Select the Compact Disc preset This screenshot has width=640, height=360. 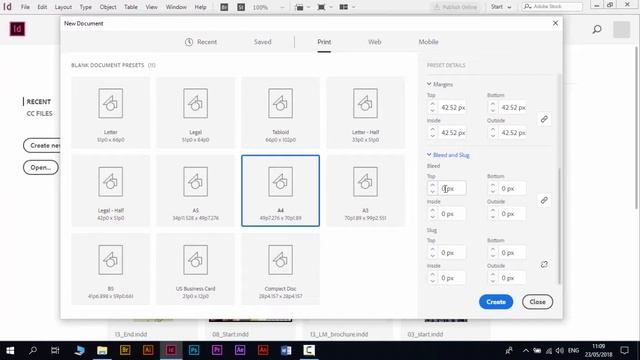280,269
